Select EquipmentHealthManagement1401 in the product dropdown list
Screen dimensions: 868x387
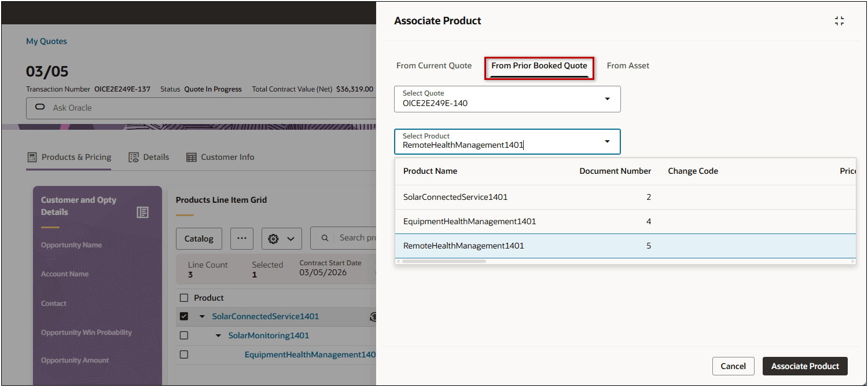click(x=469, y=221)
